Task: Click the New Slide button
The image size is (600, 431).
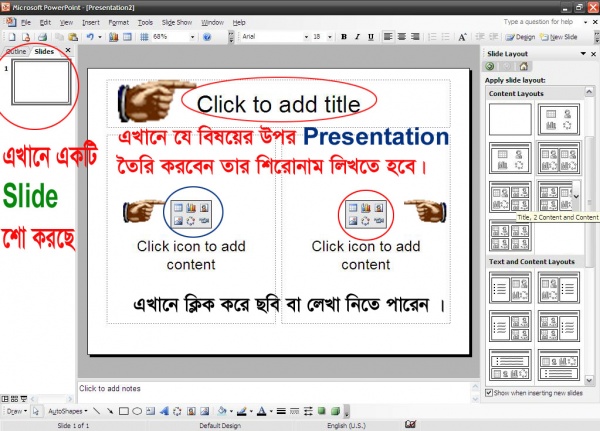Action: (559, 37)
